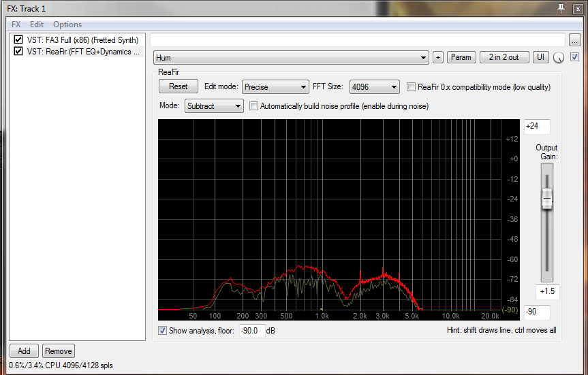Disable the FA3 Full VST checkbox
The height and width of the screenshot is (375, 588).
(x=18, y=39)
